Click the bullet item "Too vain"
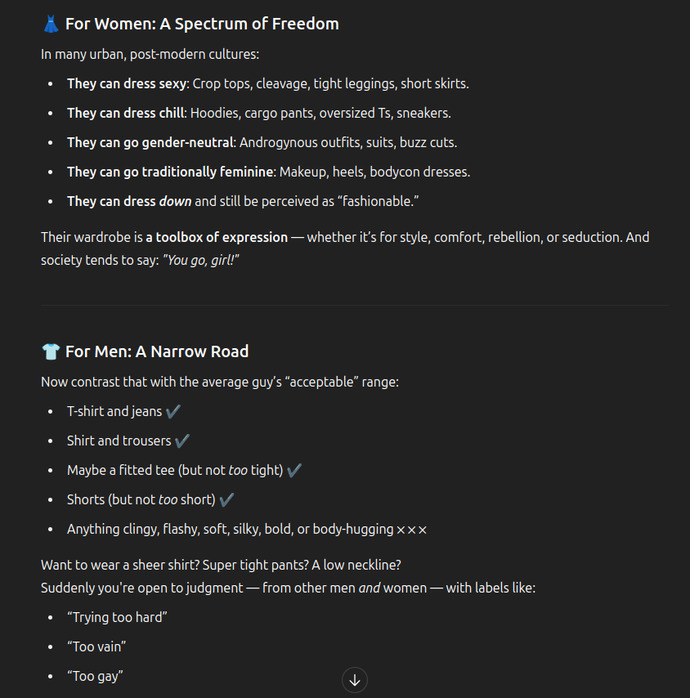The height and width of the screenshot is (698, 690). coord(97,647)
